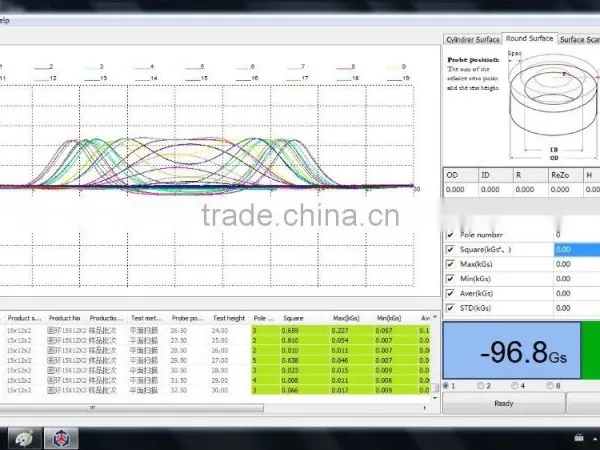Viewport: 600px width, 450px height.
Task: Click the Min(kGs) column header
Action: pos(389,318)
